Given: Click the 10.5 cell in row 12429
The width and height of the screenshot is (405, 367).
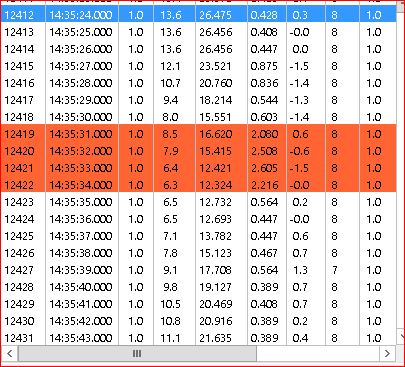Looking at the screenshot, I should click(x=170, y=304).
